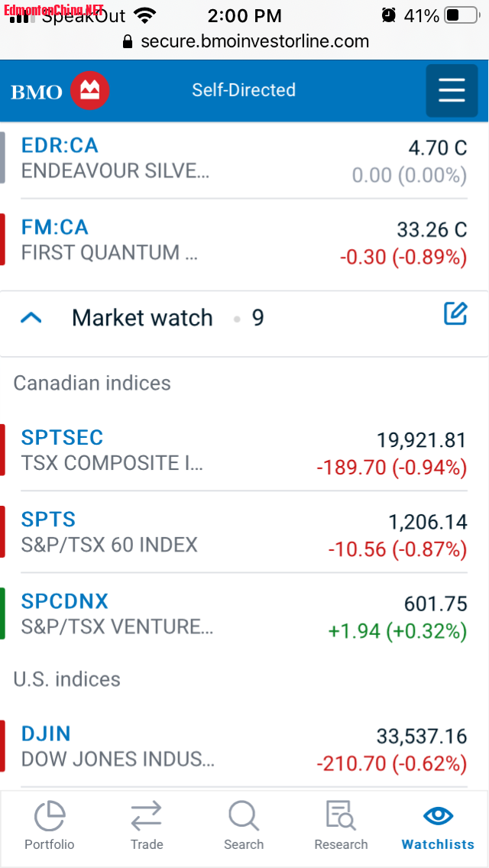Edit the Market watch list
Image resolution: width=489 pixels, height=868 pixels.
(x=455, y=313)
